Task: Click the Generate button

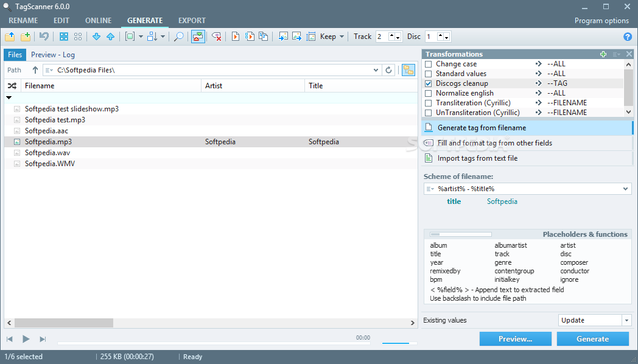Action: (593, 339)
